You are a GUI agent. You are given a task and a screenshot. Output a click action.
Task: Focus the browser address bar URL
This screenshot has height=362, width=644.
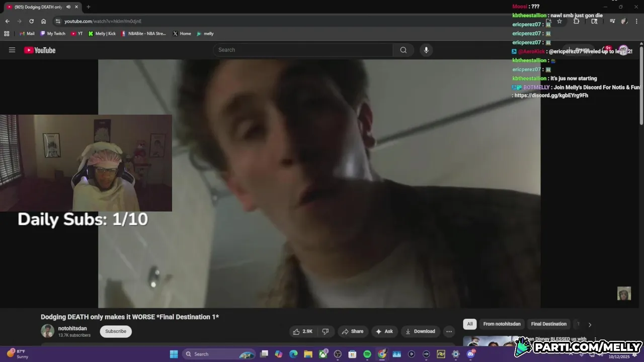click(103, 21)
